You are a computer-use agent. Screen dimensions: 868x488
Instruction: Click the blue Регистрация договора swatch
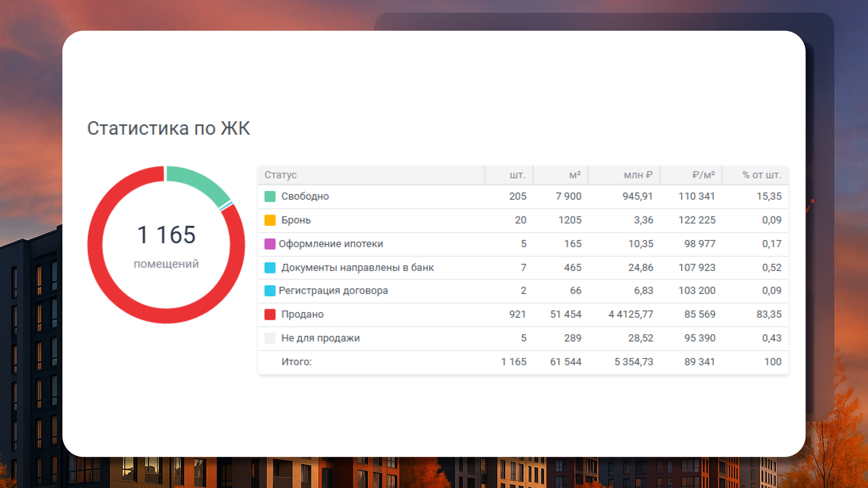(270, 291)
